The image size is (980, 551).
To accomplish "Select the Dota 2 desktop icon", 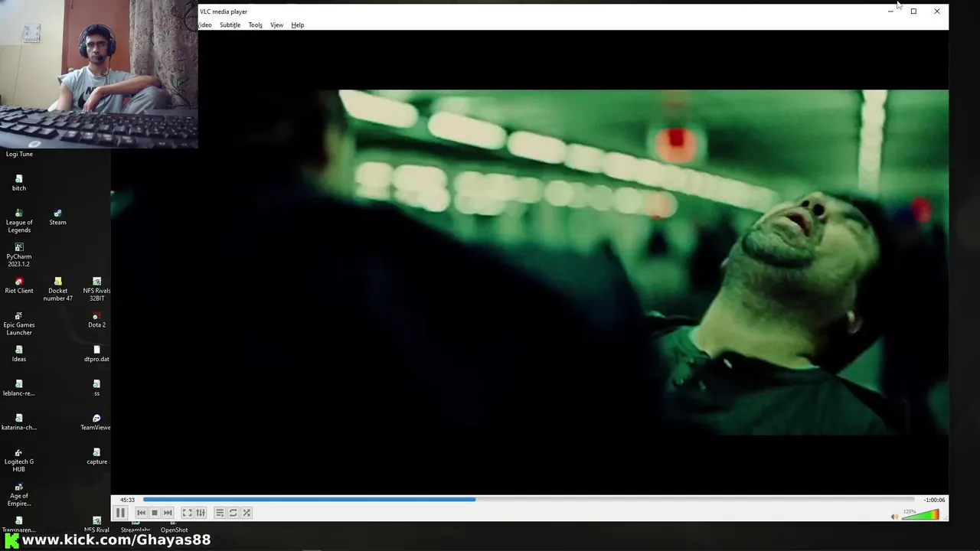I will coord(96,320).
